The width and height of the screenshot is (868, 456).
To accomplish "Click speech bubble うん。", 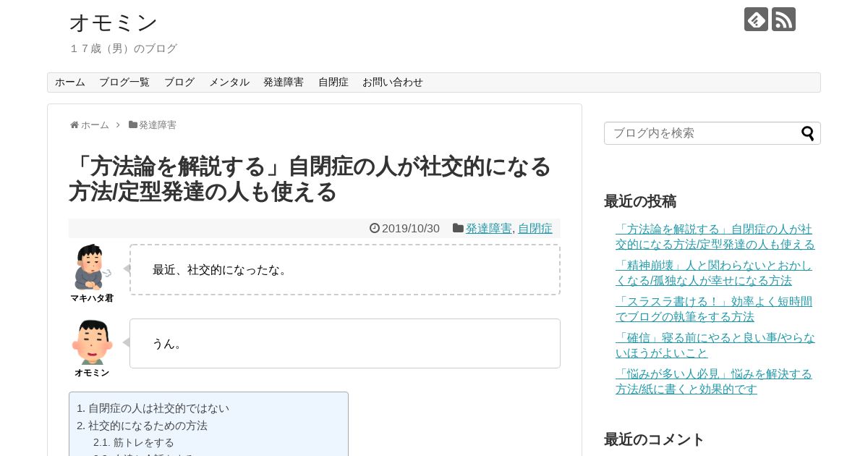I will point(345,343).
